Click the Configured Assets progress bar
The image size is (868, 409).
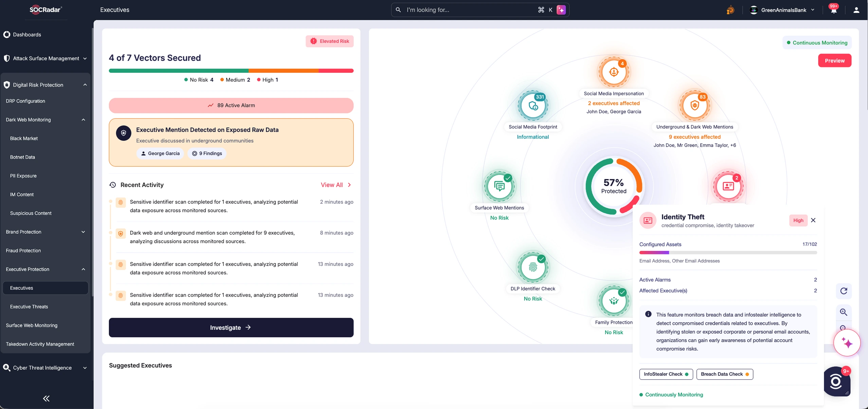[x=728, y=252]
